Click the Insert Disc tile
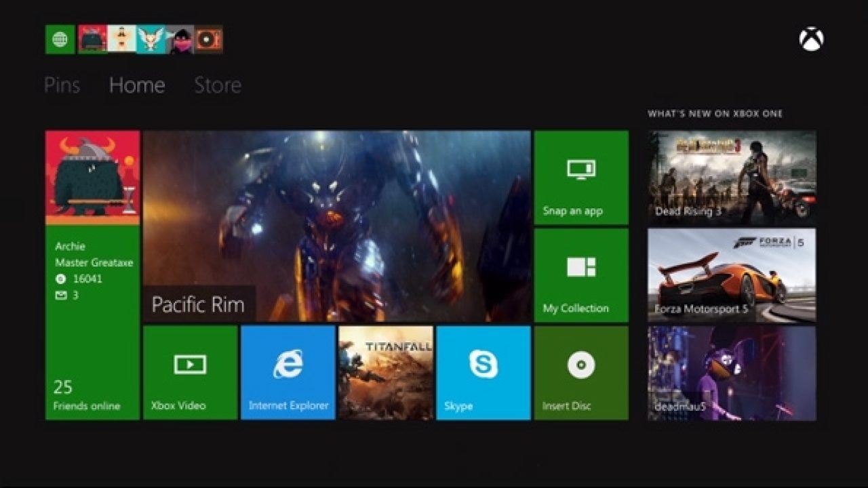The height and width of the screenshot is (488, 868). (x=581, y=373)
